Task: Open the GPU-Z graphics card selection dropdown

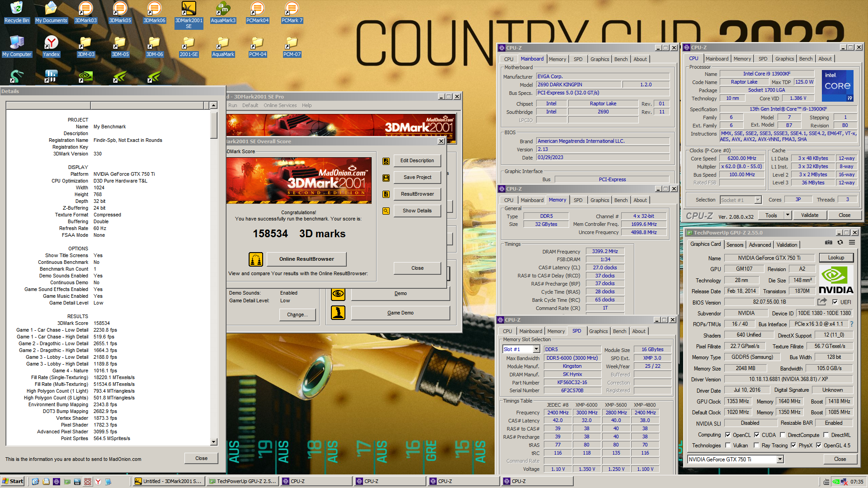Action: [780, 460]
